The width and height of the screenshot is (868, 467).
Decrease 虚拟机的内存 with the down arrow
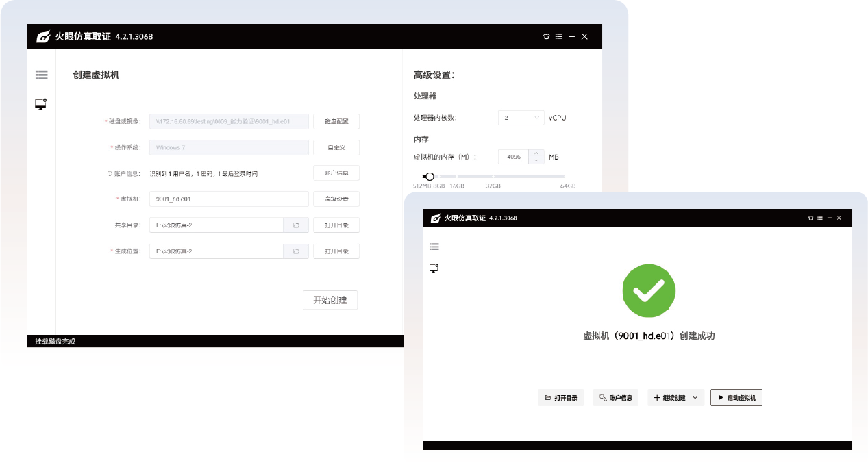pos(536,161)
